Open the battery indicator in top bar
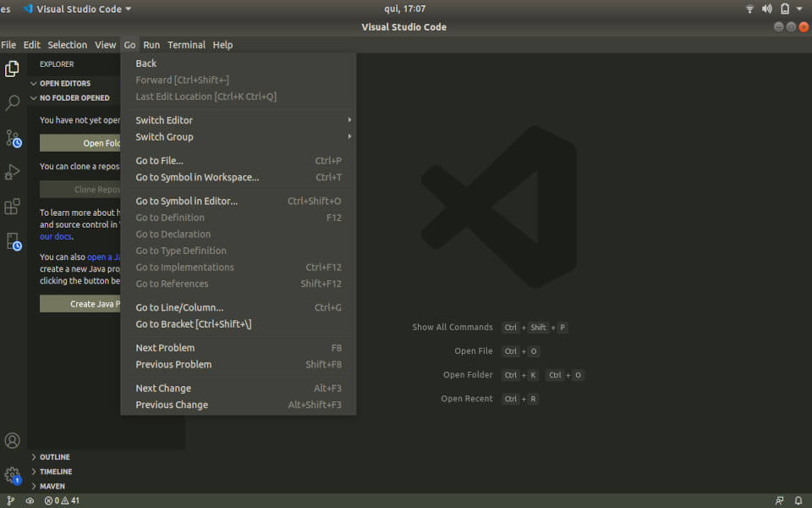 785,8
